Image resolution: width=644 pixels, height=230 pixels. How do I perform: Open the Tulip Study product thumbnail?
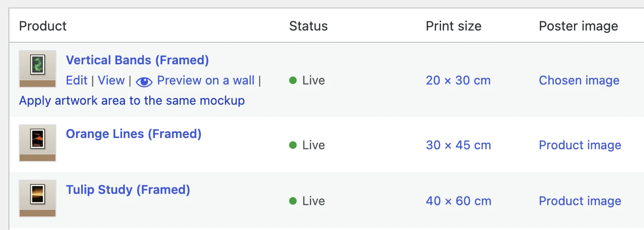point(38,199)
